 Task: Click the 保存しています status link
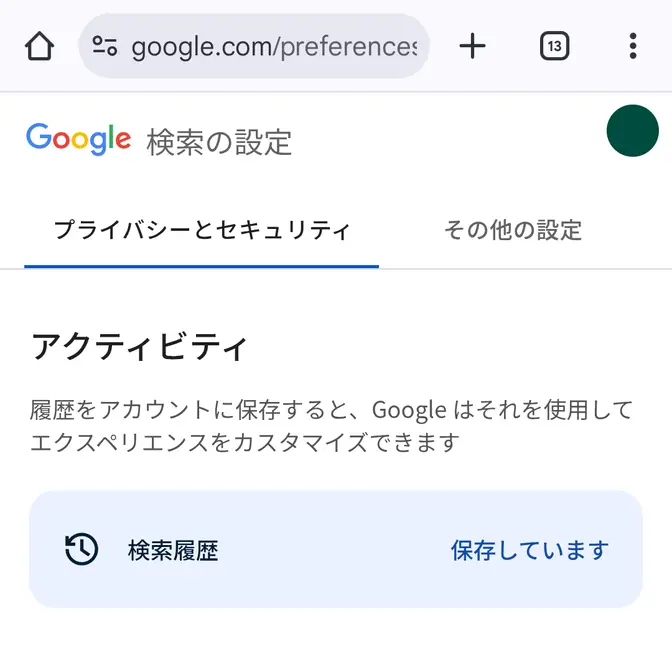(x=529, y=550)
